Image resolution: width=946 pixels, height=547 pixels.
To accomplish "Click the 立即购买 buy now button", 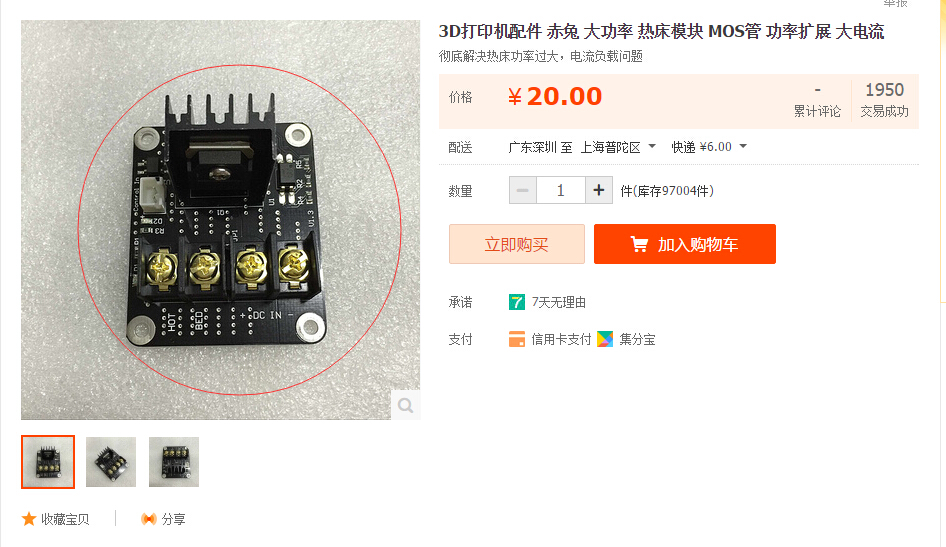I will pos(516,244).
